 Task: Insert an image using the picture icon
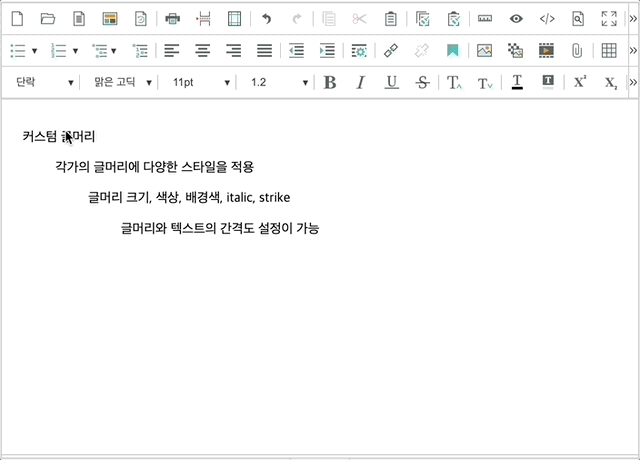click(484, 50)
